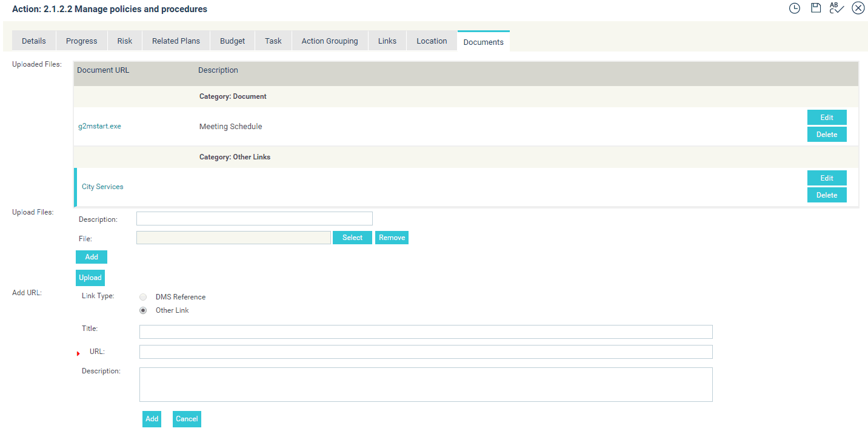Click the Upload button
The image size is (868, 434).
pyautogui.click(x=90, y=278)
